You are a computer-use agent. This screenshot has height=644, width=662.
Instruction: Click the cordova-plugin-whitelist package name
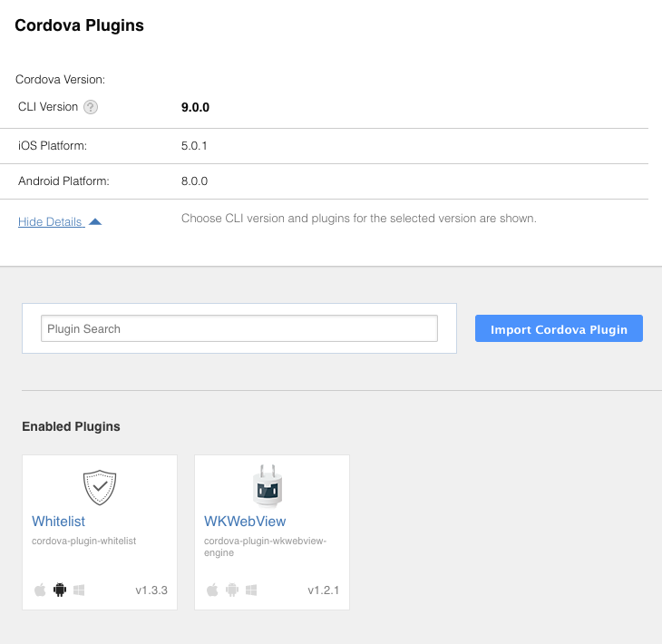(x=84, y=541)
